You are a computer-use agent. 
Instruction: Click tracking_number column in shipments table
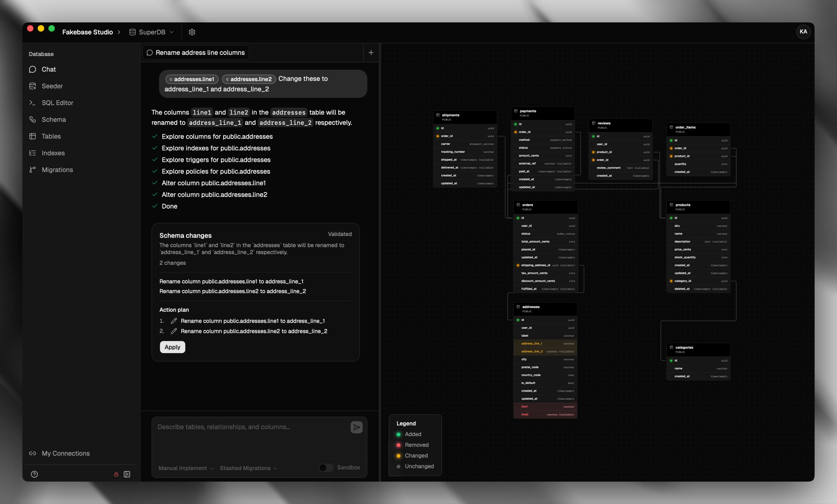click(465, 152)
